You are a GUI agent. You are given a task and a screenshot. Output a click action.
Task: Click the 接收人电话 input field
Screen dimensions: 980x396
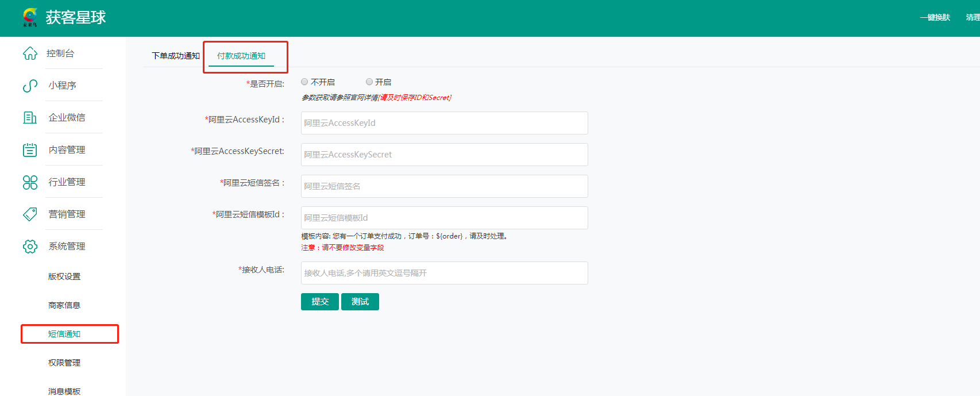pos(444,273)
